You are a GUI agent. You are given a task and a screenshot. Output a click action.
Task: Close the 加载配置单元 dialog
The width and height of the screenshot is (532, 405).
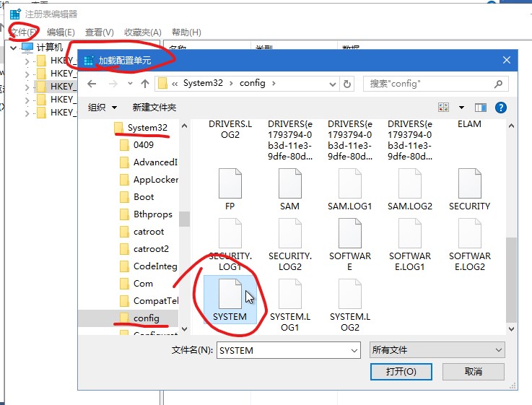507,61
